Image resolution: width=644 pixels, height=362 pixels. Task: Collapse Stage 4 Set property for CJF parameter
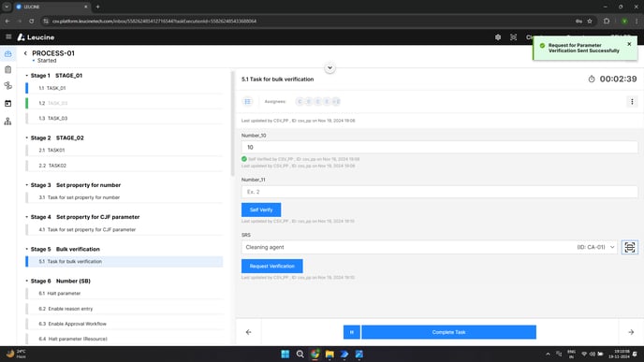click(x=27, y=217)
